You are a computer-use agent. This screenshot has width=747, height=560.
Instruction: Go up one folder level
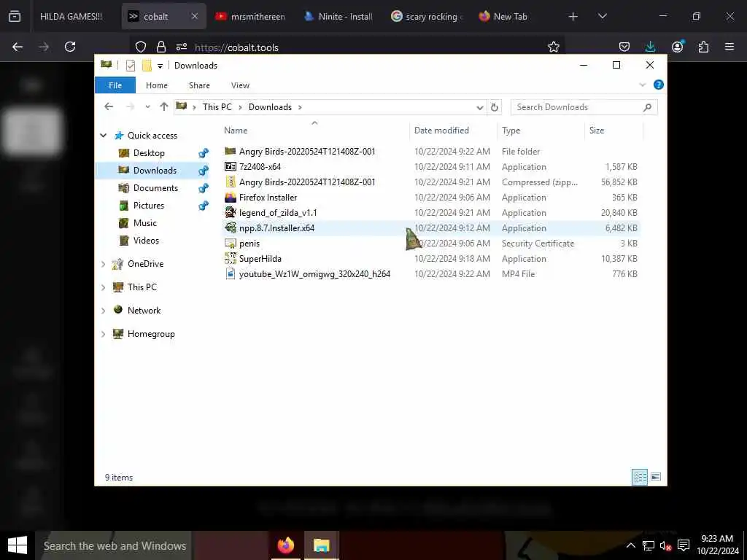tap(164, 106)
